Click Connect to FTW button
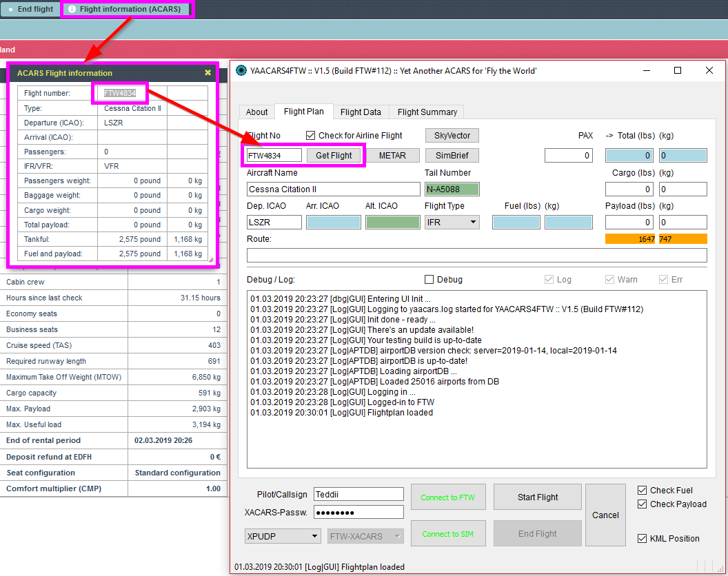This screenshot has width=728, height=576. point(448,497)
